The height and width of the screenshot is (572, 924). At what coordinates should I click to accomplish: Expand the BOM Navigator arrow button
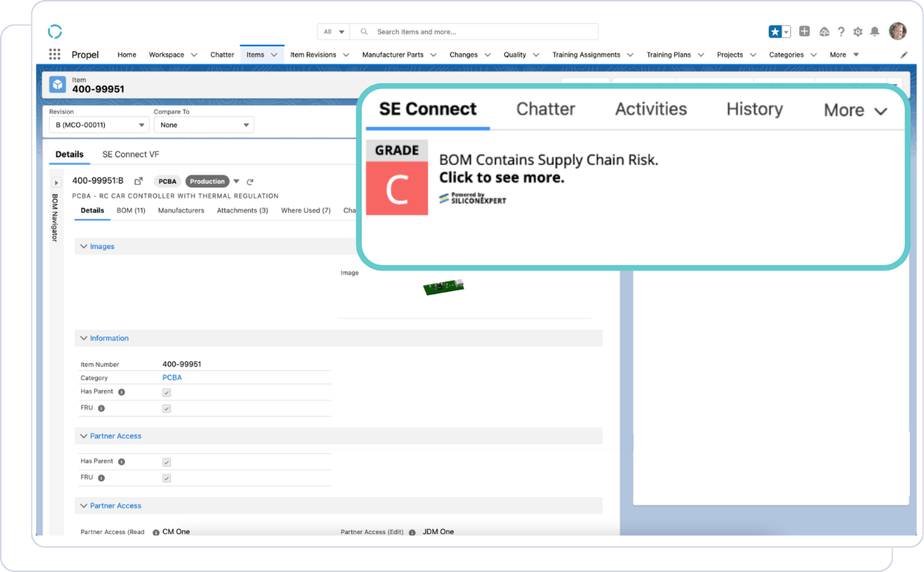(56, 183)
